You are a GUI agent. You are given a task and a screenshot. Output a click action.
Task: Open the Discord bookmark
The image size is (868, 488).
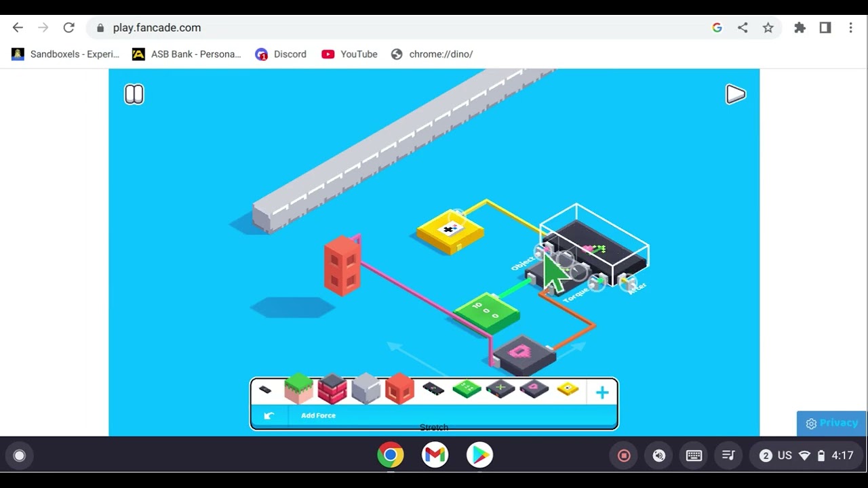click(281, 54)
